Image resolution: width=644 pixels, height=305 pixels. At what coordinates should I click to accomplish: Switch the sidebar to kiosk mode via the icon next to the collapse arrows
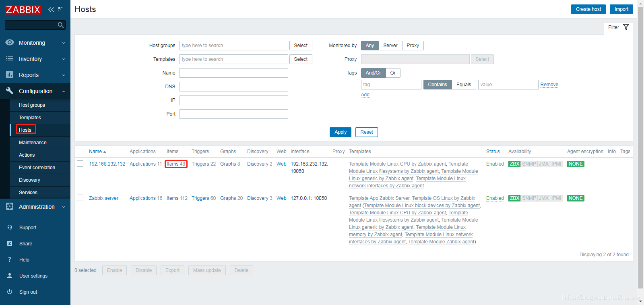click(61, 9)
